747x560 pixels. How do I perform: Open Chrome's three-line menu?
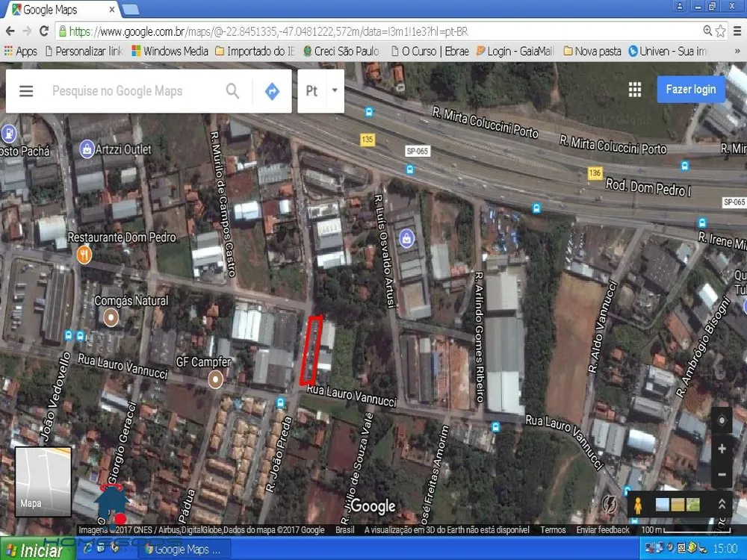point(737,31)
